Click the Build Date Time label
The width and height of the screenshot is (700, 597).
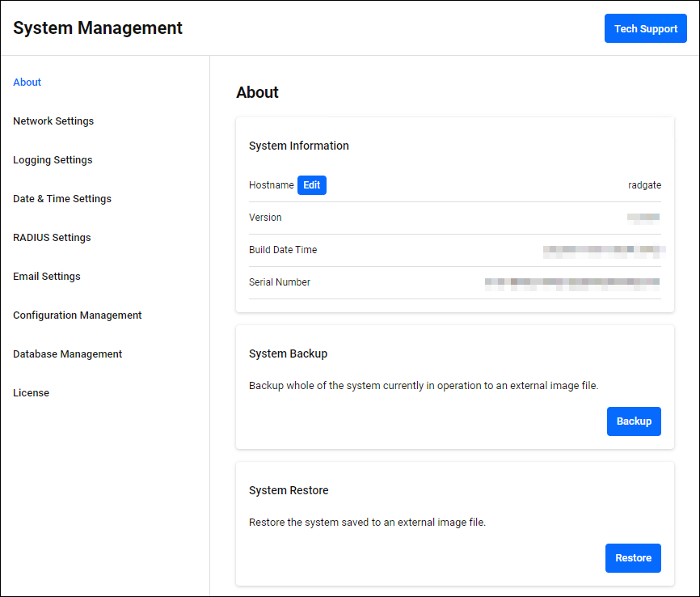283,250
